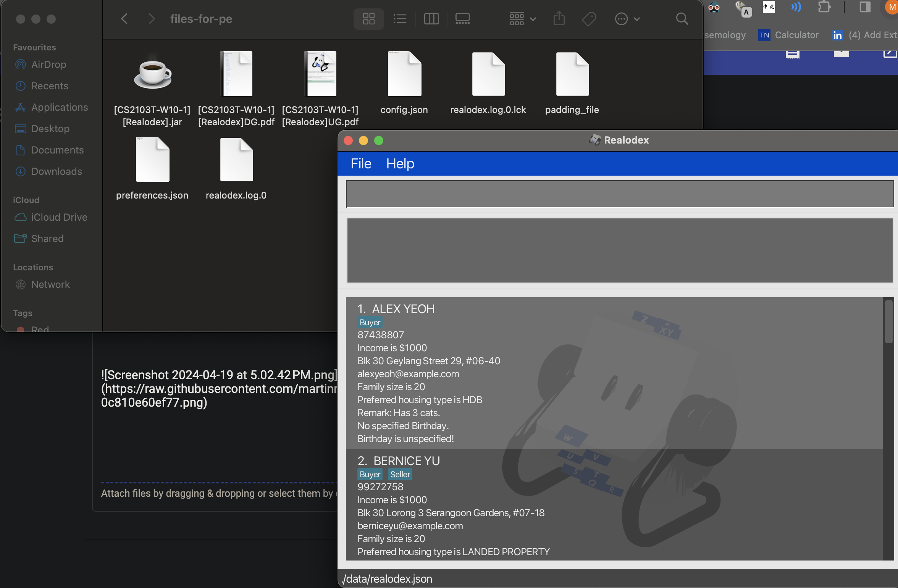Screen dimensions: 898x588
Task: Click the browser extensions puzzle icon
Action: [824, 7]
